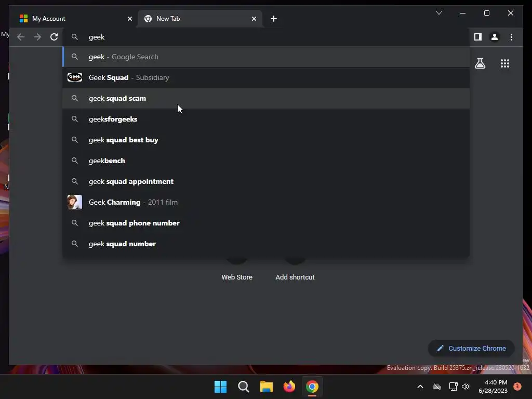Close the New Tab tab
Viewport: 532px width, 399px height.
254,19
